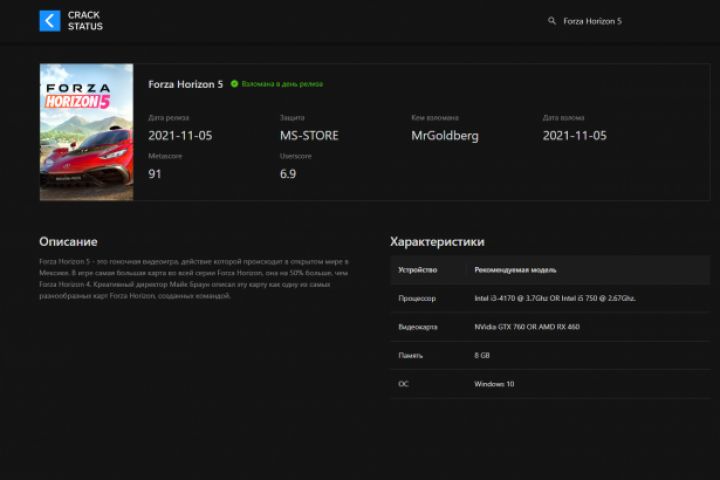Click the green cracked-on-release status text
The image size is (720, 480).
tap(282, 84)
